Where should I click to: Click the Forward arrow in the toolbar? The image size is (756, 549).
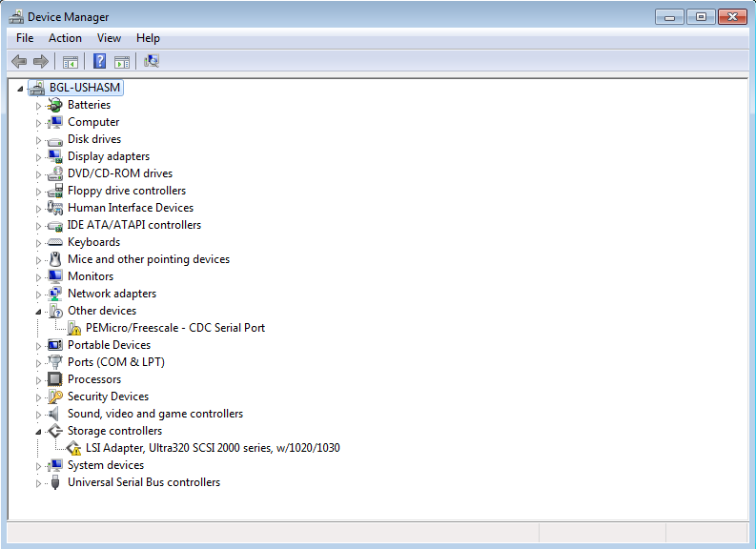pos(40,62)
